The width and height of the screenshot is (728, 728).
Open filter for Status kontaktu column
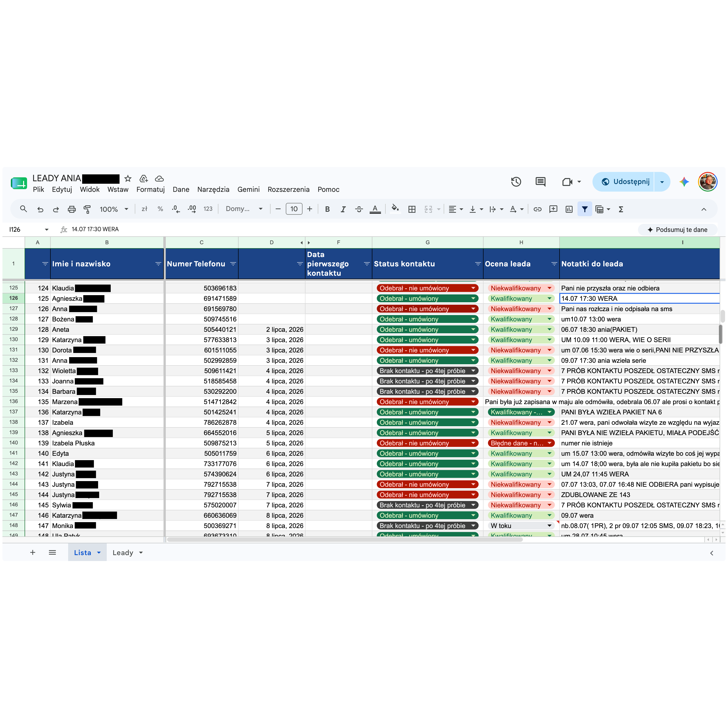point(478,264)
